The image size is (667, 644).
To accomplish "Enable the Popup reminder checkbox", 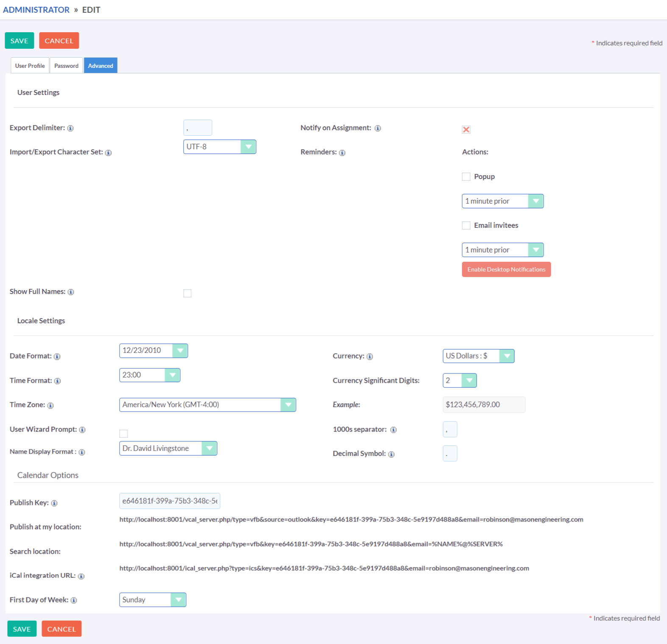I will tap(466, 177).
